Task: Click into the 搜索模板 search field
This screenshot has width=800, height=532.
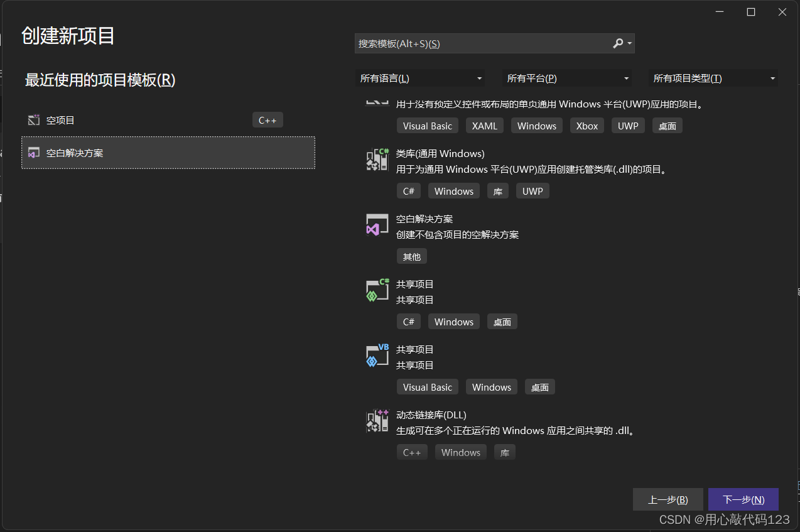Action: coord(480,43)
